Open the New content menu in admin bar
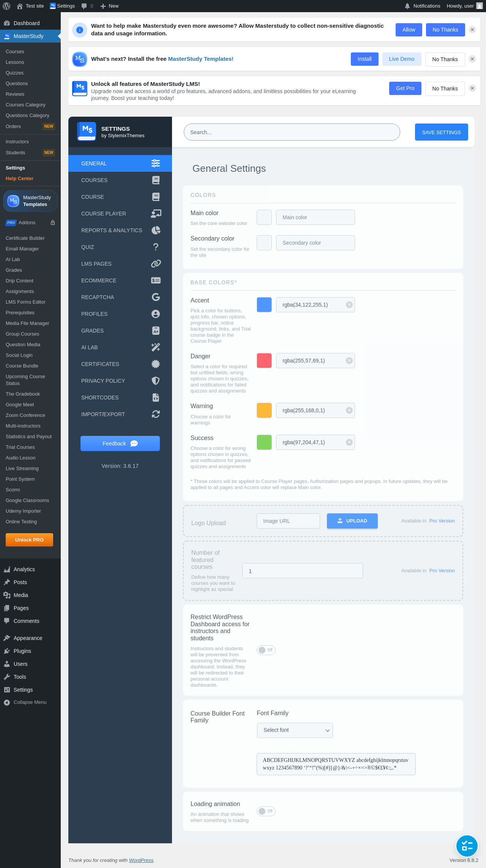 pos(109,6)
